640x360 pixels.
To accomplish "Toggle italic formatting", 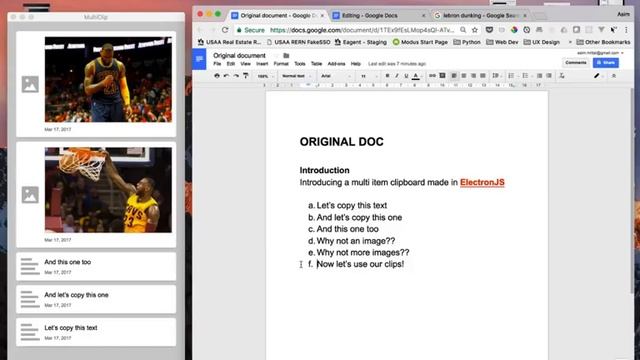I will (x=396, y=76).
